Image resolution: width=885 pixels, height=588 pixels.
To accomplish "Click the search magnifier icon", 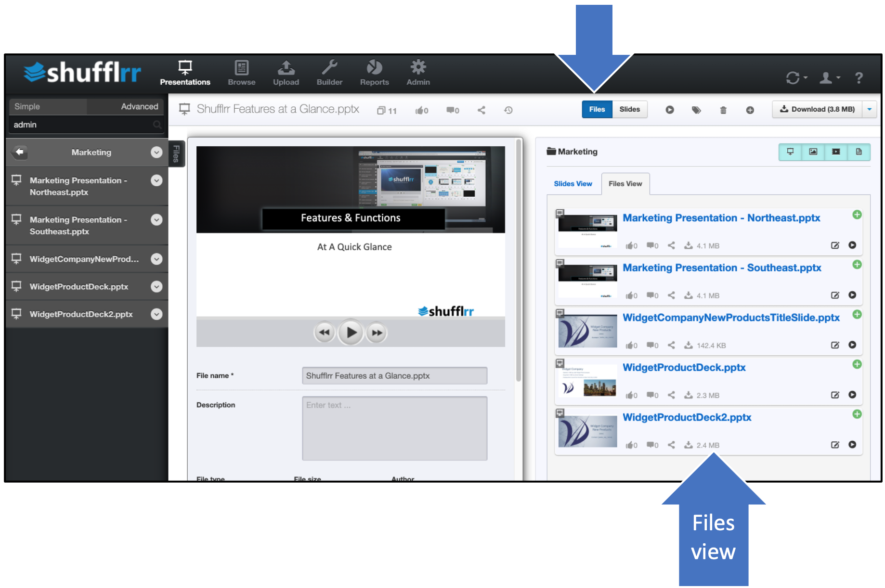I will (x=157, y=125).
